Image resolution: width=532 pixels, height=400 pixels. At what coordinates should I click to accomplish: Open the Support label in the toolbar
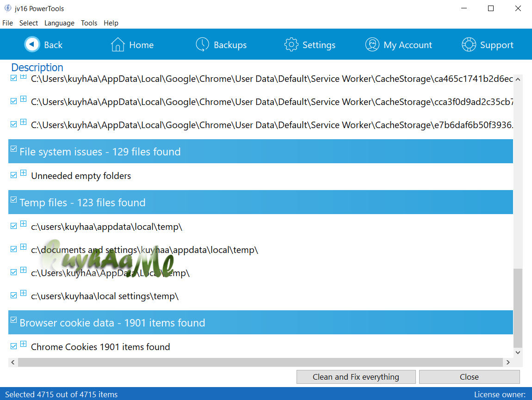(x=497, y=45)
